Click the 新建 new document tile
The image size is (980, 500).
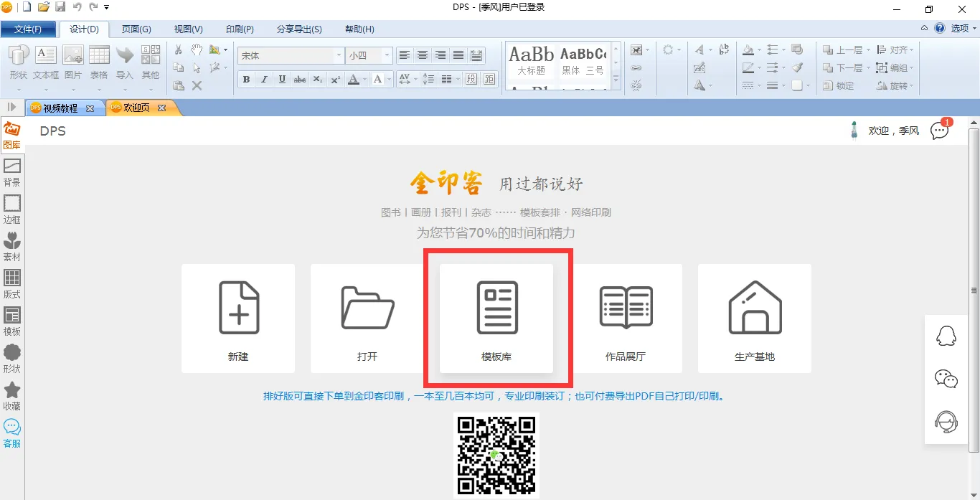point(238,318)
